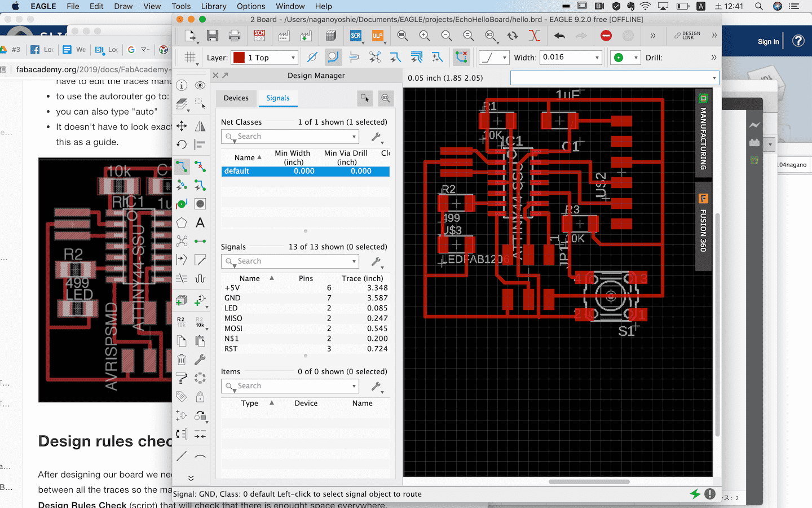Open the wire bend style dropdown
812x508 pixels.
[x=494, y=58]
